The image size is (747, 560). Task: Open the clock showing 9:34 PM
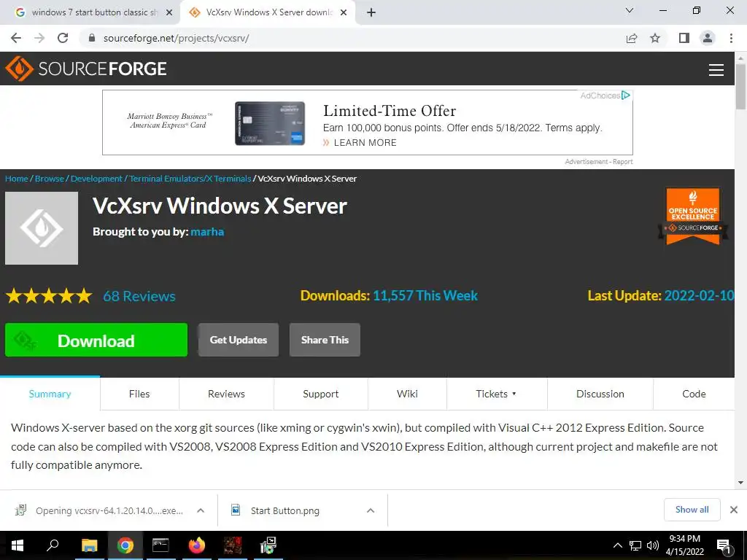pos(684,545)
